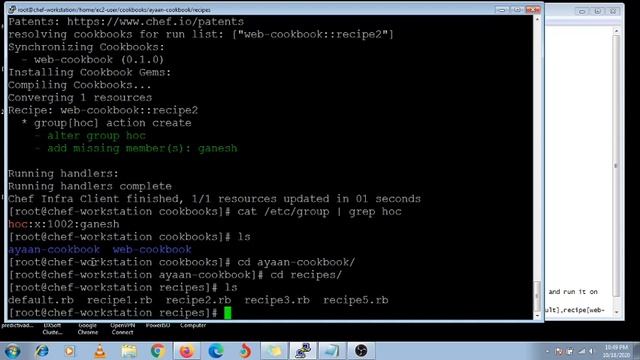Open the Windows Start menu
This screenshot has width=640, height=360.
point(12,351)
